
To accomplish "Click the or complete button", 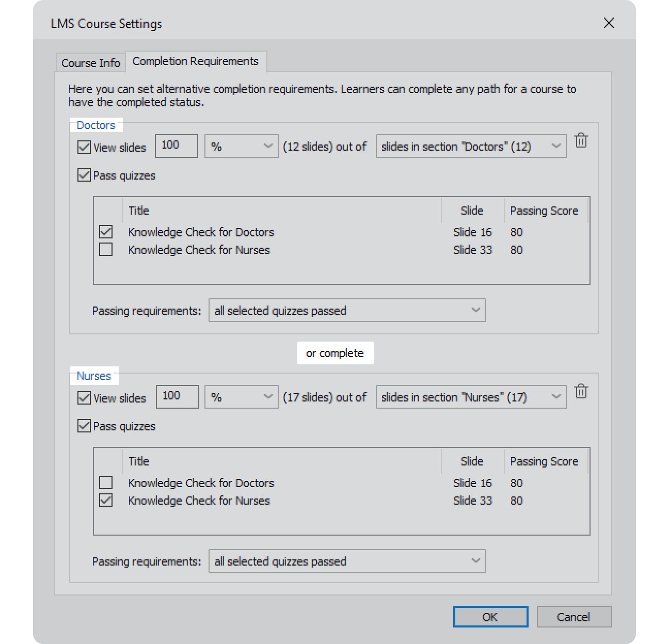I will pyautogui.click(x=335, y=353).
